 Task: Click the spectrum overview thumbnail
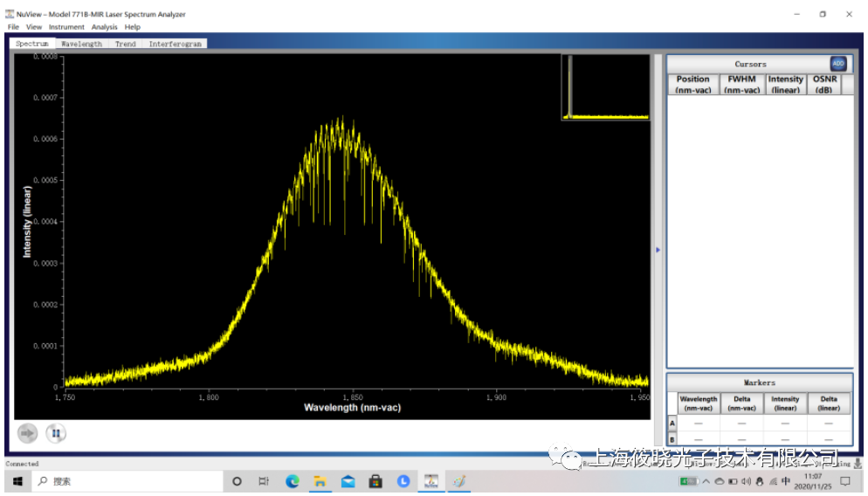(605, 87)
